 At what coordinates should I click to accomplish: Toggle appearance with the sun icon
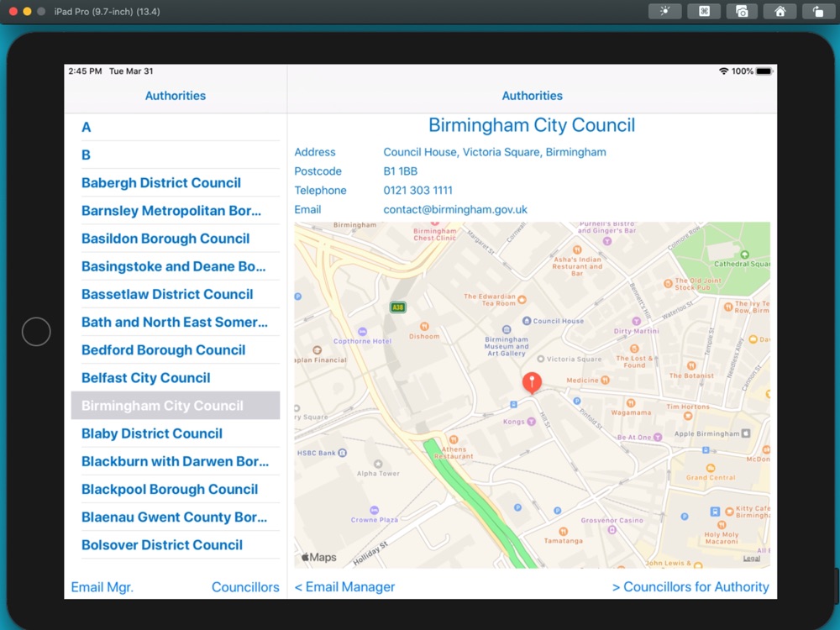[x=664, y=12]
